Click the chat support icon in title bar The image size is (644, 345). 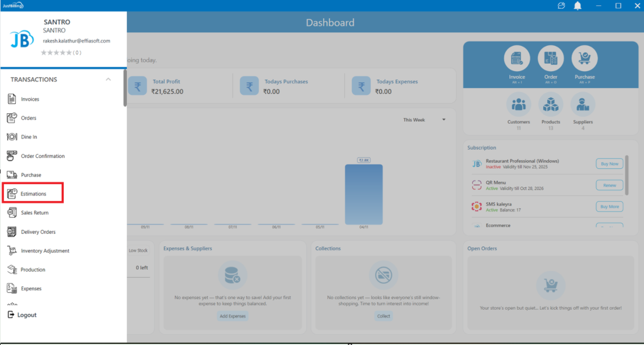tap(561, 6)
